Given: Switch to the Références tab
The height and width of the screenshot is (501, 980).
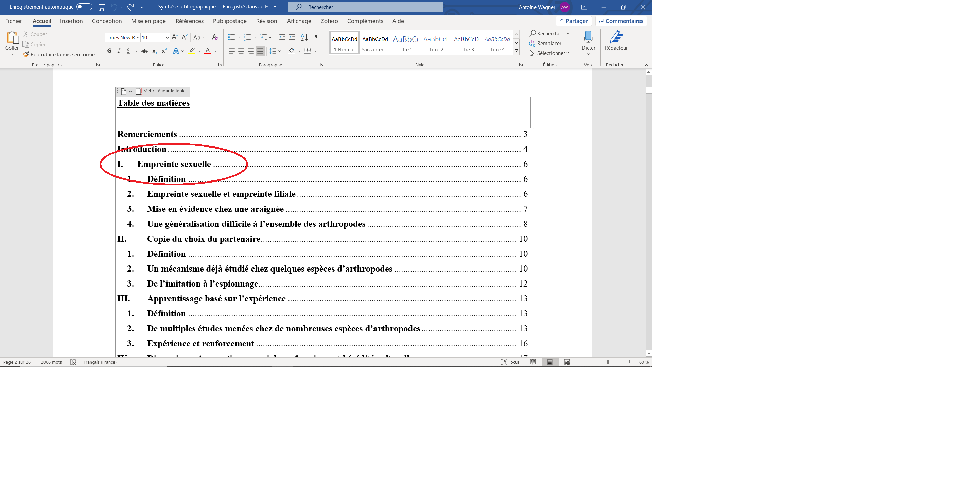Looking at the screenshot, I should (190, 21).
